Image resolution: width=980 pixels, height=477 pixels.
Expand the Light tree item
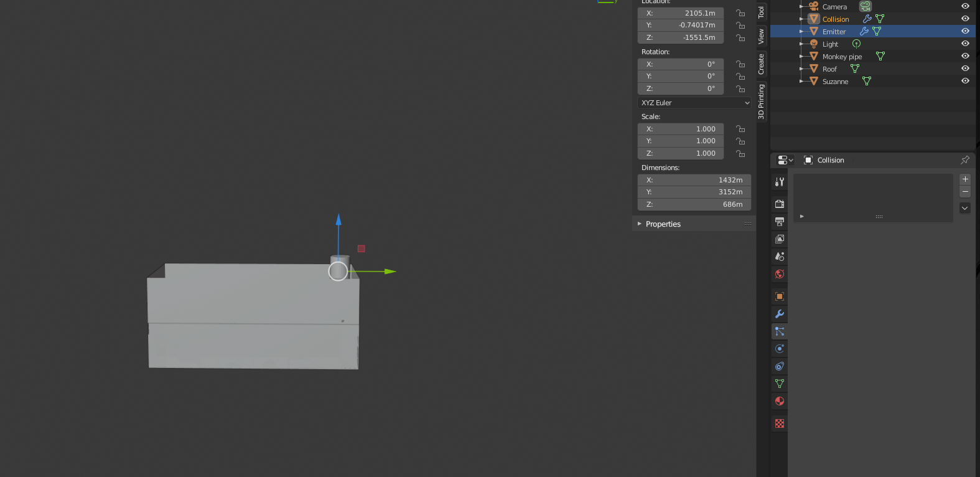pos(801,44)
